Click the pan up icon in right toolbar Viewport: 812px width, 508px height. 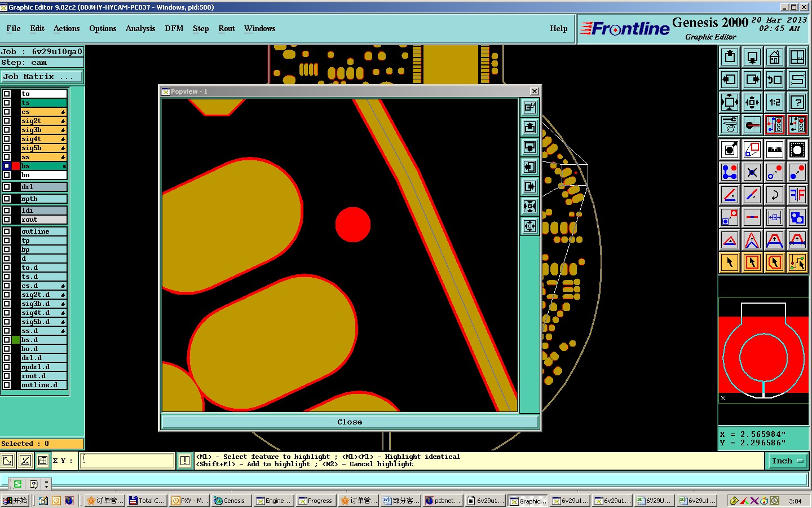tap(730, 57)
